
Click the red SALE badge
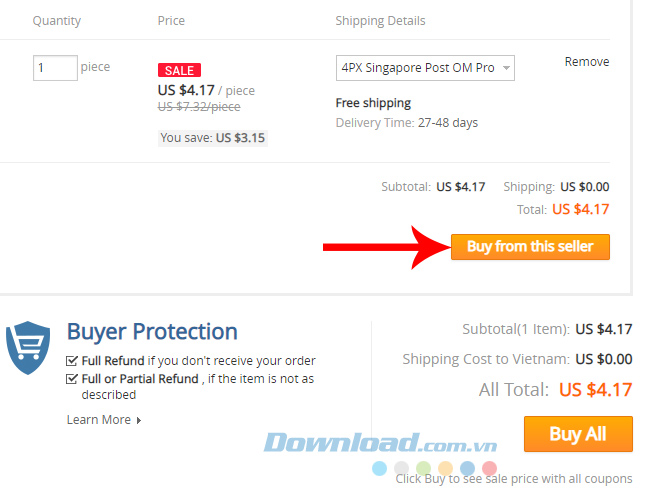click(179, 70)
